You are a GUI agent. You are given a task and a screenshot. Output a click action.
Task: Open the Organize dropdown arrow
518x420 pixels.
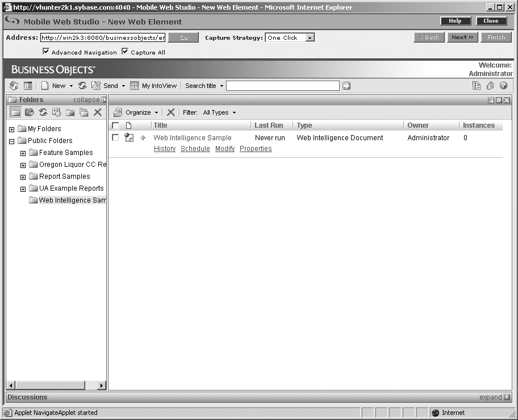click(157, 113)
